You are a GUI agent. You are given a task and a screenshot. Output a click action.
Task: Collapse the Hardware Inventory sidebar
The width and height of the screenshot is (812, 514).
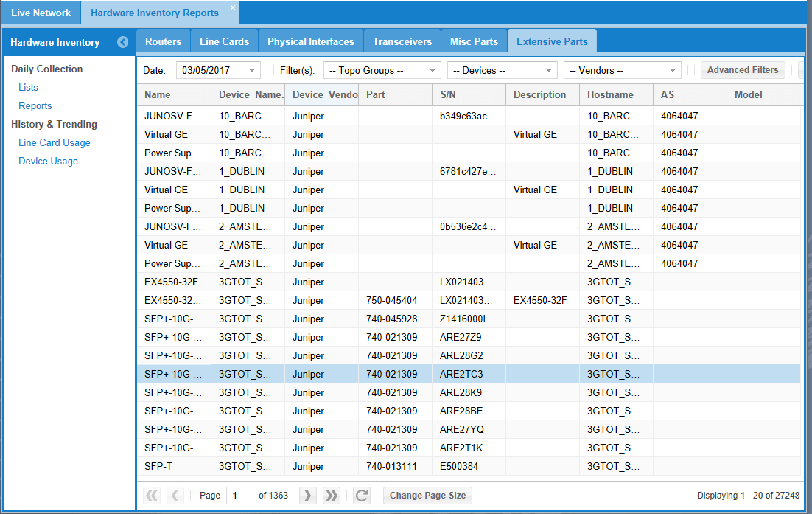[x=122, y=42]
